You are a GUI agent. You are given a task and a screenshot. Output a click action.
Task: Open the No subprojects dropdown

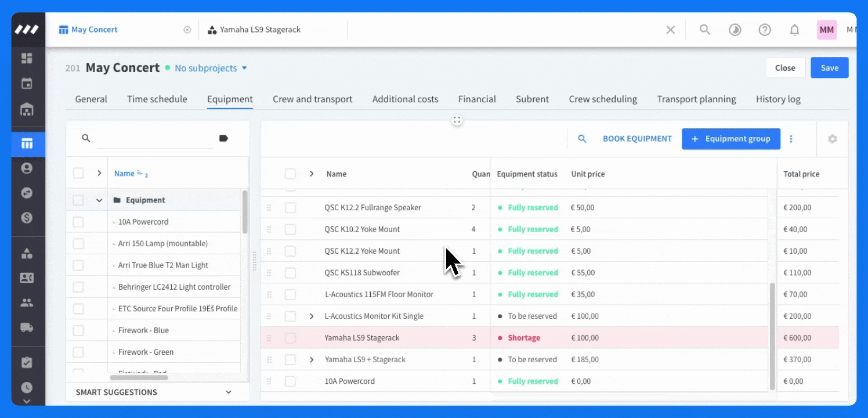click(210, 68)
